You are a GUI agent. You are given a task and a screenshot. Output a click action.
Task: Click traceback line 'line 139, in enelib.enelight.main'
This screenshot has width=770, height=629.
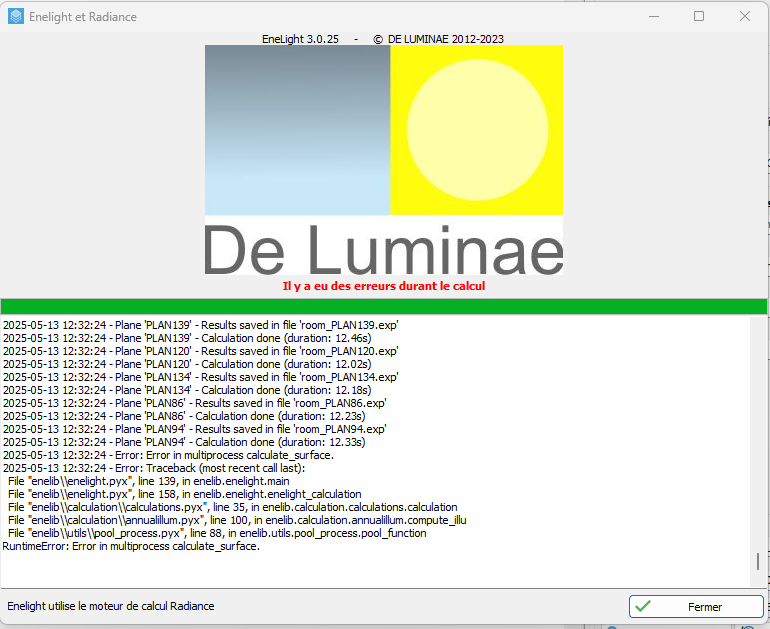point(149,481)
